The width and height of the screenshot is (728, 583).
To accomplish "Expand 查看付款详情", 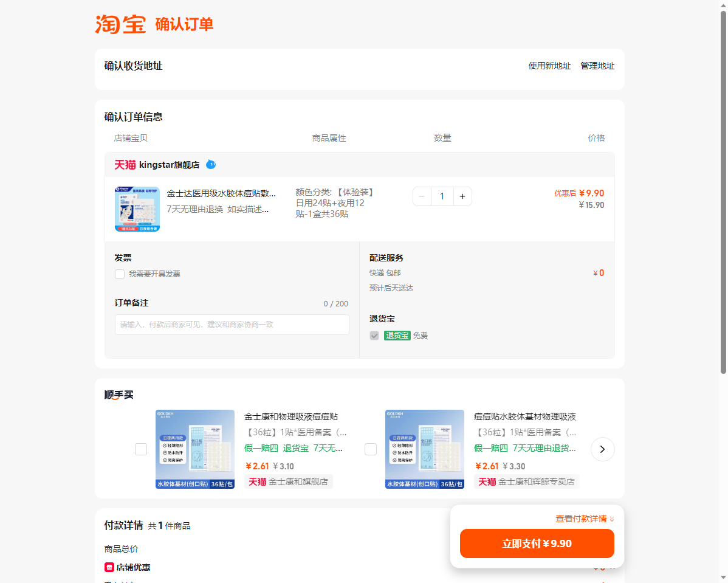I will tap(585, 519).
